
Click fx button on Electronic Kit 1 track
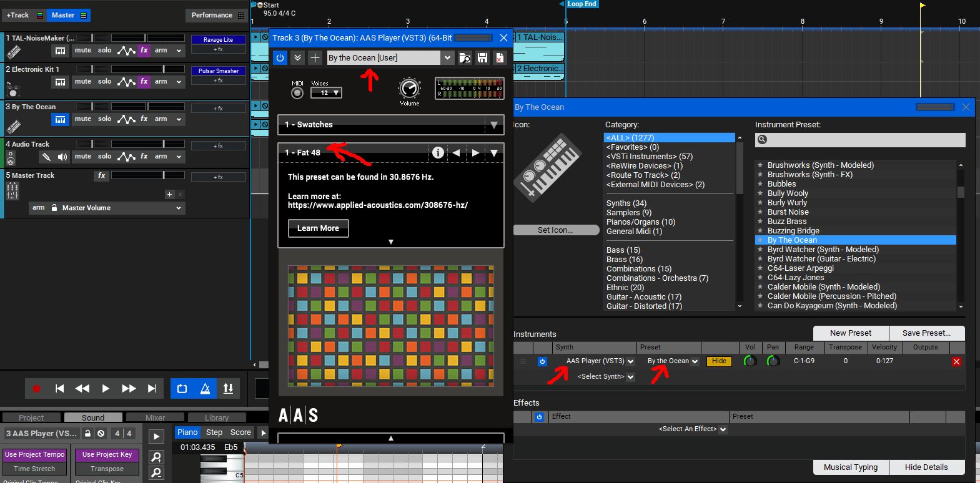pos(144,81)
